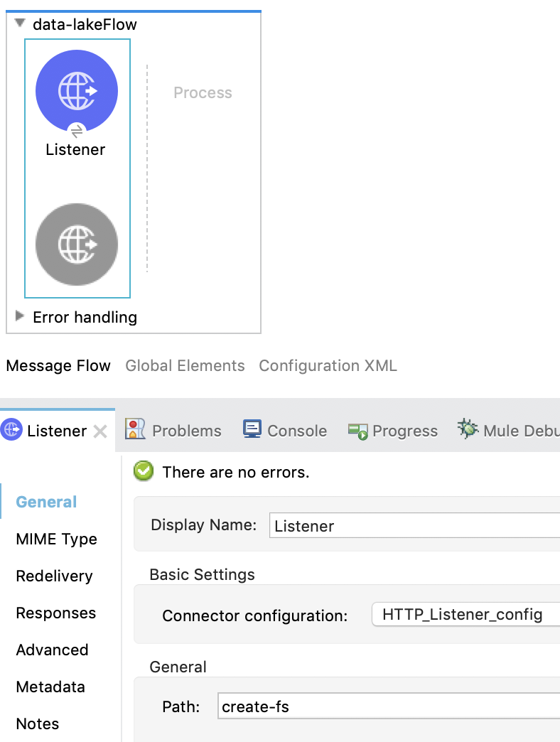560x742 pixels.
Task: Click the Mule Debugger bug icon
Action: [x=468, y=430]
